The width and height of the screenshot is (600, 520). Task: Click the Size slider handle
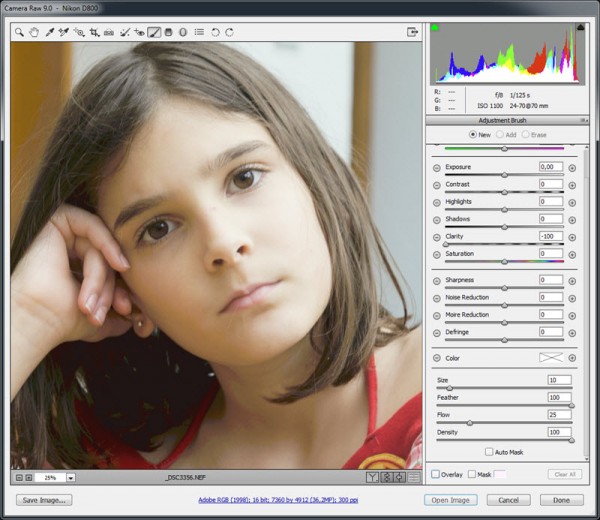tap(450, 388)
